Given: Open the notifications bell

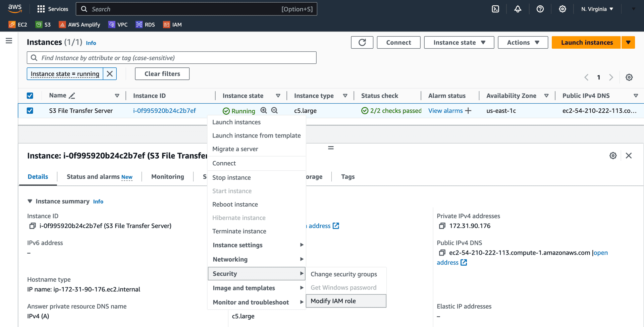Looking at the screenshot, I should (518, 9).
